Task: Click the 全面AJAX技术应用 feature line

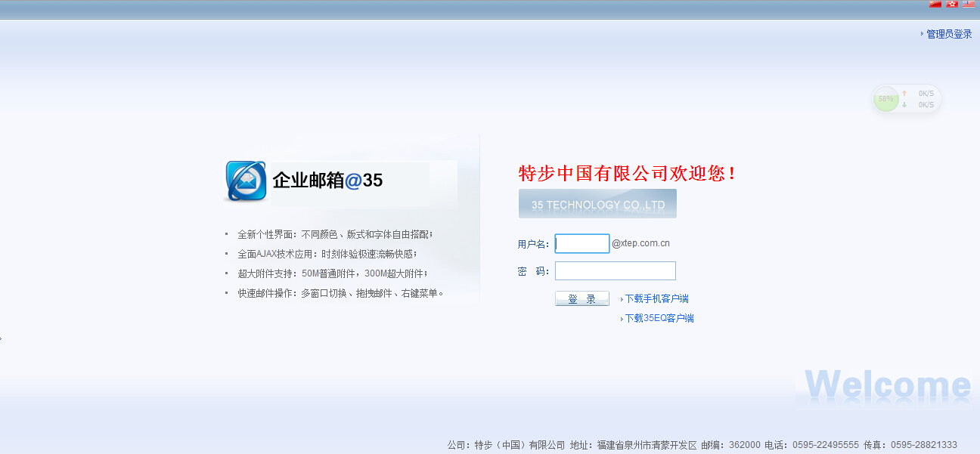Action: click(327, 254)
